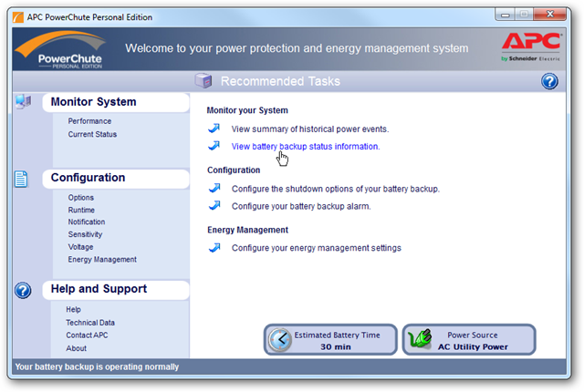The height and width of the screenshot is (392, 584).
Task: Click arrow icon beside historical power events
Action: tap(214, 129)
